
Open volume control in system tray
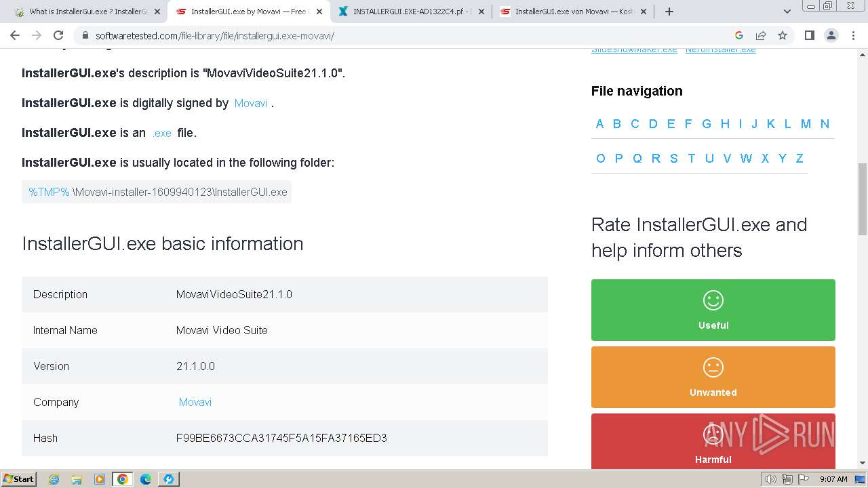tap(770, 479)
